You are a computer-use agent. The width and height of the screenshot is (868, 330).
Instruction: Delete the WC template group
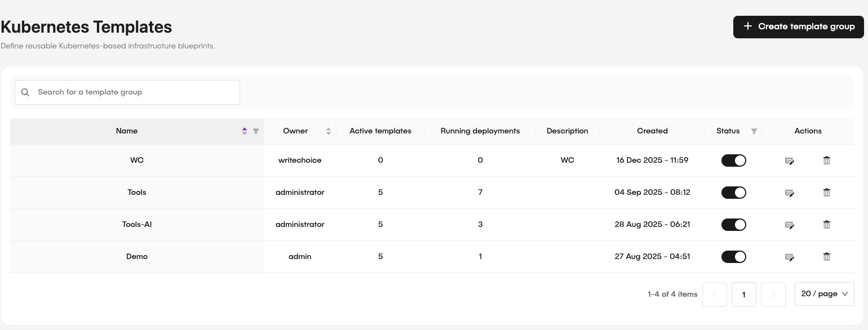(826, 160)
